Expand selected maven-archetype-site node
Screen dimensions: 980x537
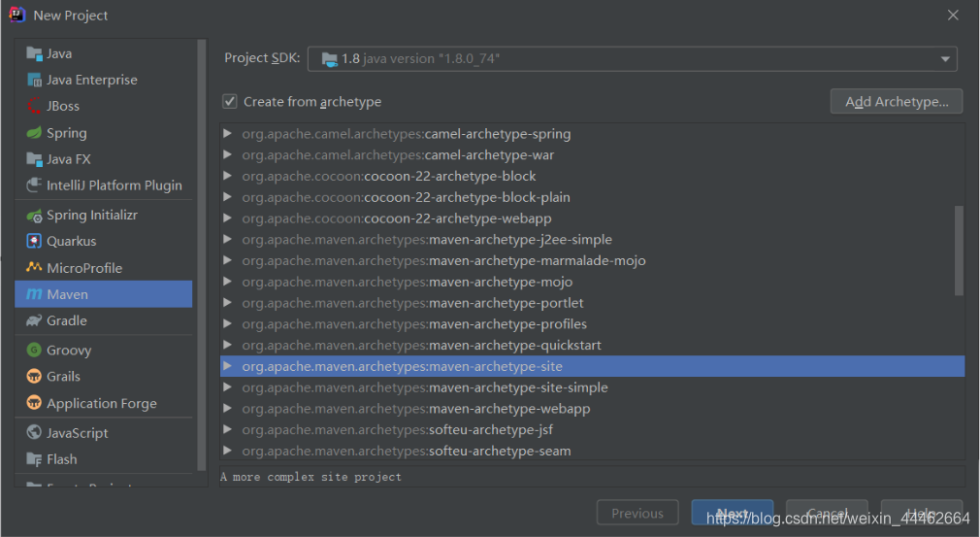click(x=227, y=366)
